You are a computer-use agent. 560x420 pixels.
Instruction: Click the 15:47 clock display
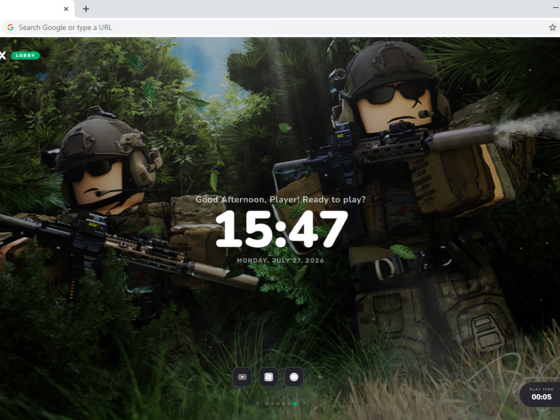(x=281, y=229)
